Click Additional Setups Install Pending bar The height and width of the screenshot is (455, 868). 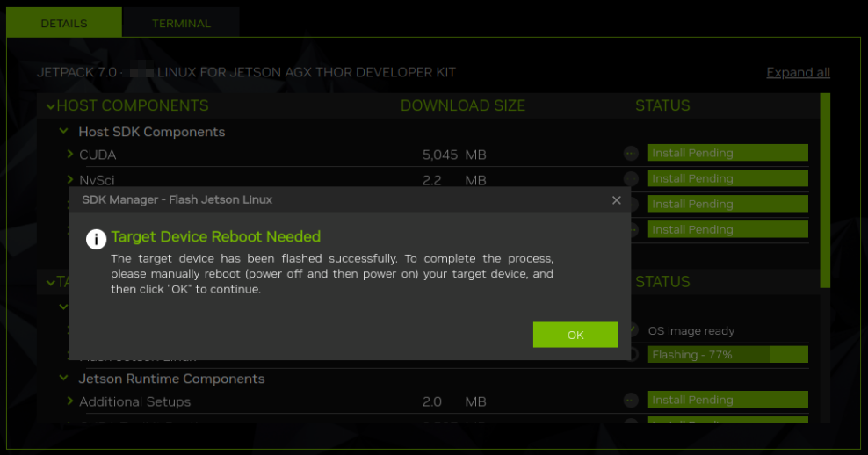coord(727,400)
